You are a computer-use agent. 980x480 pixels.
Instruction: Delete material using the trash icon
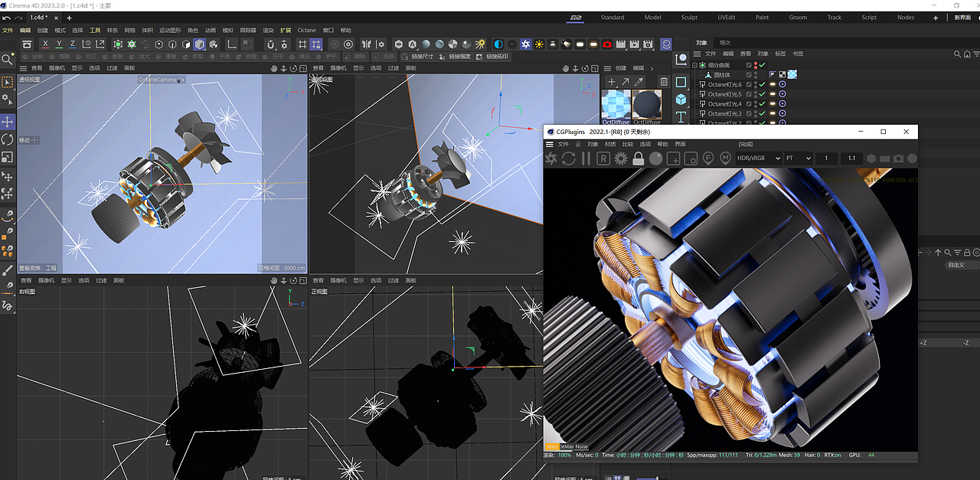[x=664, y=81]
